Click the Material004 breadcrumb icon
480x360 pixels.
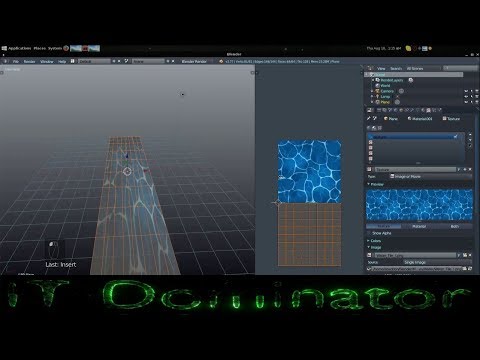pos(409,119)
